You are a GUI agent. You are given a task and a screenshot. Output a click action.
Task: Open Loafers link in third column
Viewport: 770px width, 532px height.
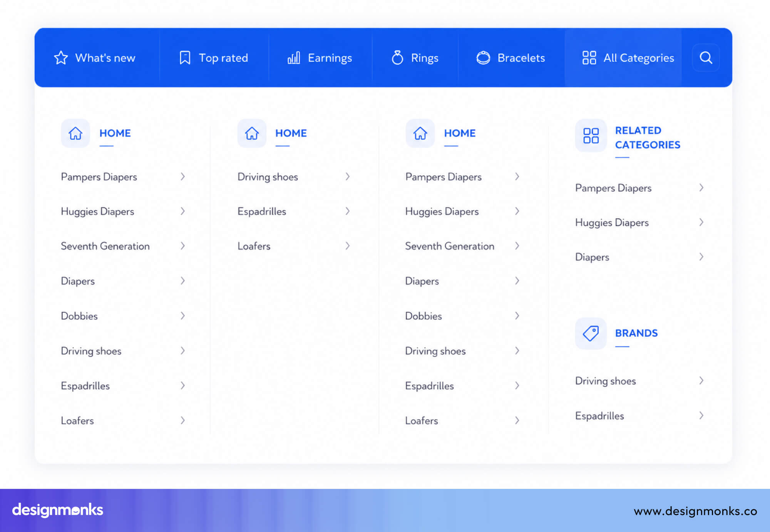pos(422,421)
